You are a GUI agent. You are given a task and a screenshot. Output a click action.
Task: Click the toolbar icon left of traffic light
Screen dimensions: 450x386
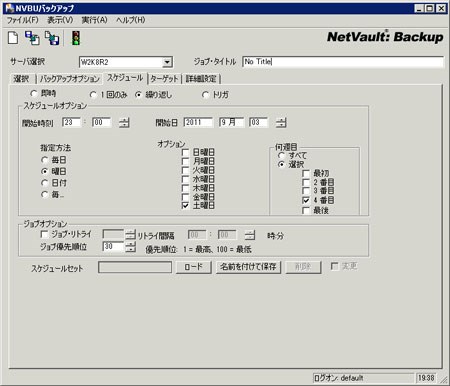point(52,38)
